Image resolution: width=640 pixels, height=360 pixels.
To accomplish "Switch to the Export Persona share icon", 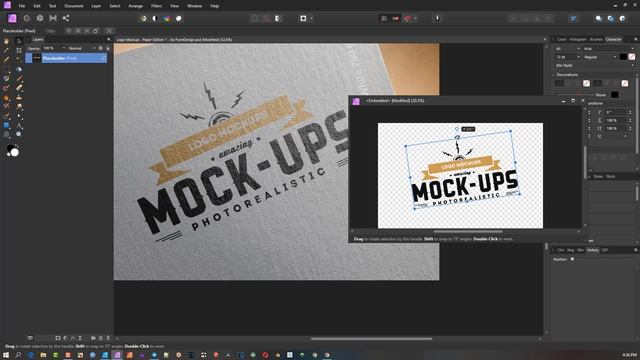I will coord(66,18).
